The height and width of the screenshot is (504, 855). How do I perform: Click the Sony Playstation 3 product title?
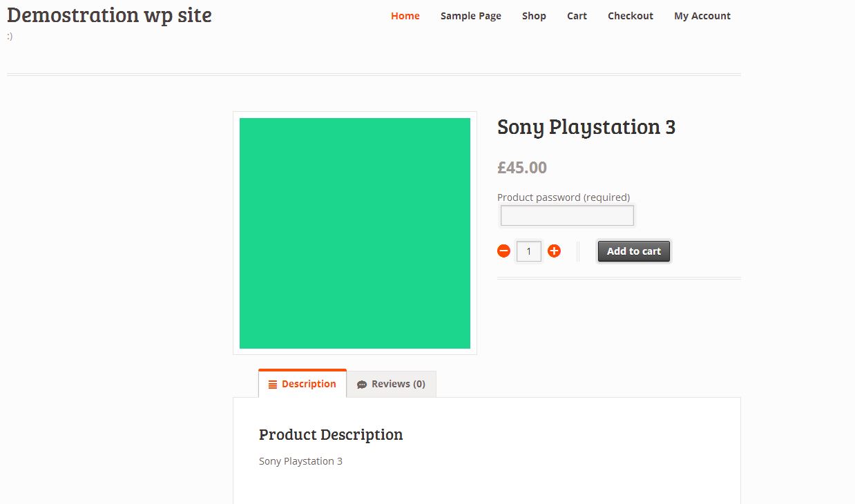tap(586, 127)
